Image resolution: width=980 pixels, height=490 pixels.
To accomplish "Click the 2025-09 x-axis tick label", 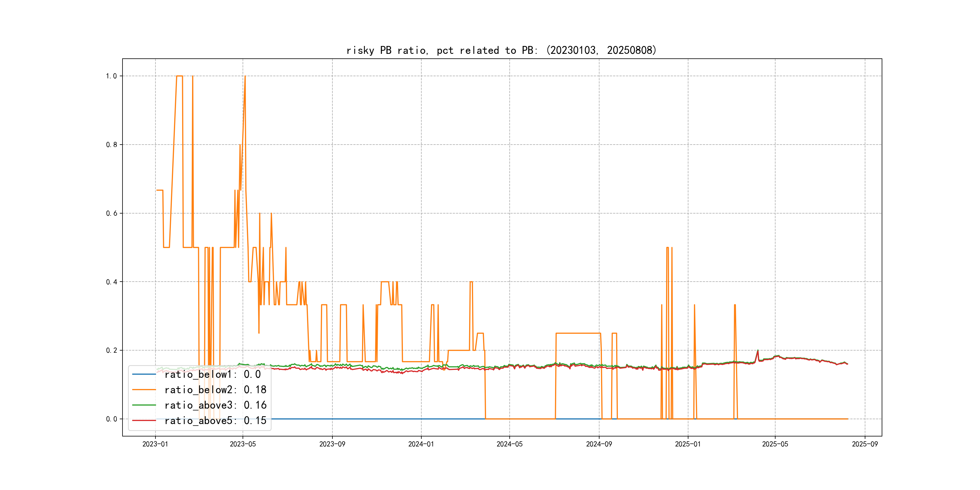I will tap(865, 444).
